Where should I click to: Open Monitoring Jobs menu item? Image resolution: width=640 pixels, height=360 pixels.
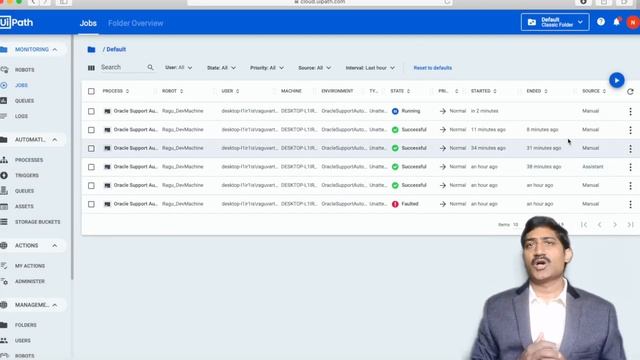(x=21, y=85)
